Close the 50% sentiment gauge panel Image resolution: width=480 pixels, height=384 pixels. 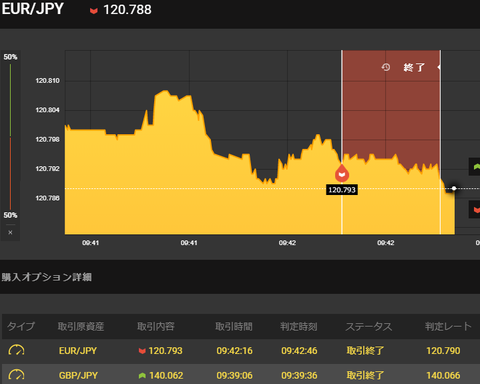click(10, 232)
